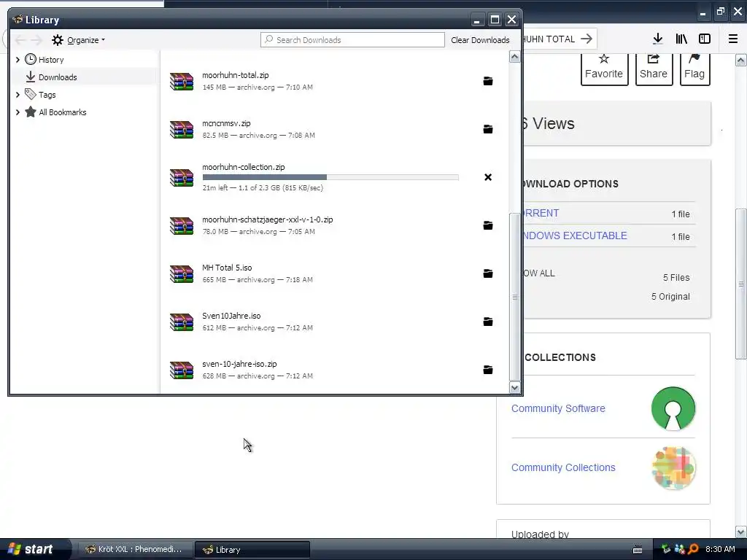747x560 pixels.
Task: Open the Organize dropdown menu
Action: tap(79, 40)
